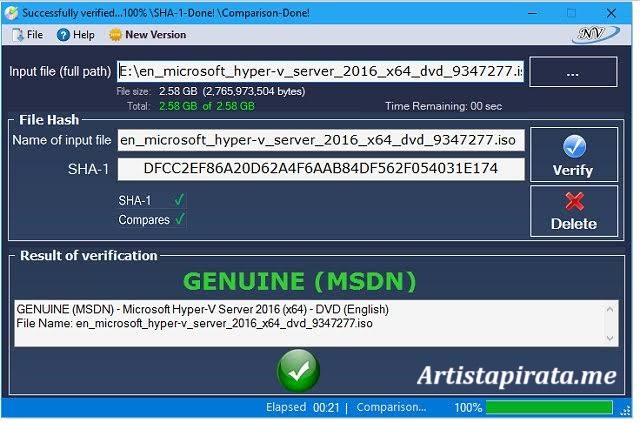Click the 'File Name: en_microsoft_hyper-v_server' result line

pyautogui.click(x=194, y=323)
